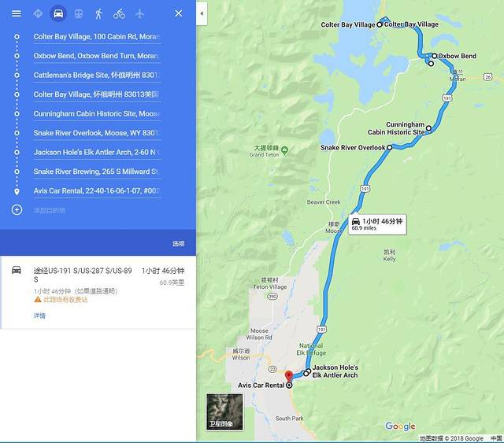
Task: Expand route details 详情
Action: point(39,316)
